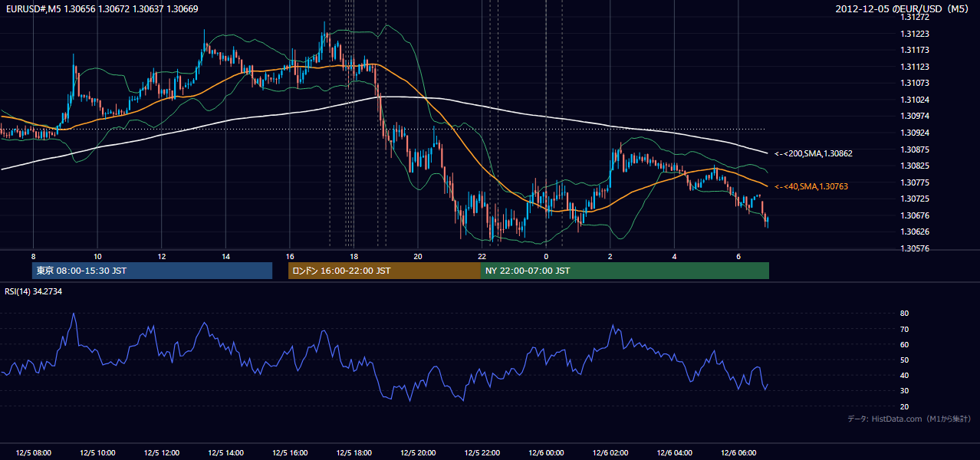Select the ロンドン 16:00-22:00 JST session bar
Viewport: 980px width, 460px height.
(x=384, y=271)
